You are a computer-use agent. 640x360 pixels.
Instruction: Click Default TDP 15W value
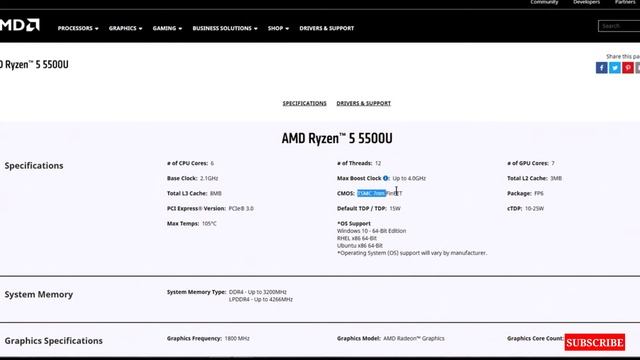click(x=395, y=209)
